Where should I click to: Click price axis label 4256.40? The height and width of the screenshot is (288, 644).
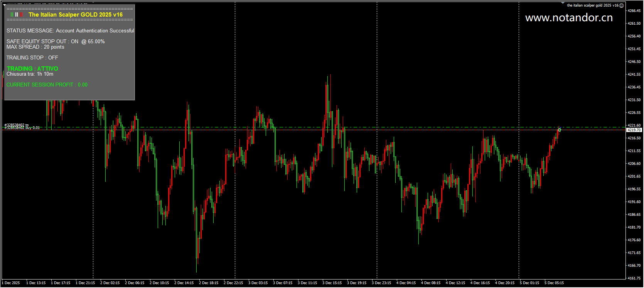click(x=634, y=36)
